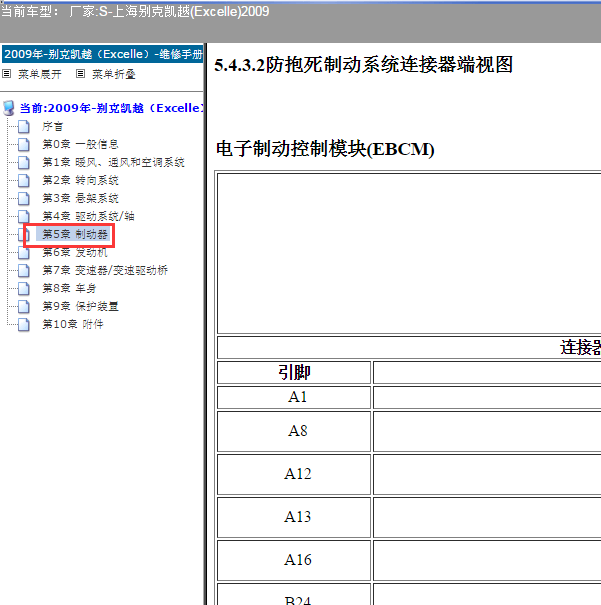Open chapter 第6章 发动机
Viewport: 601px width, 605px height.
click(x=75, y=252)
